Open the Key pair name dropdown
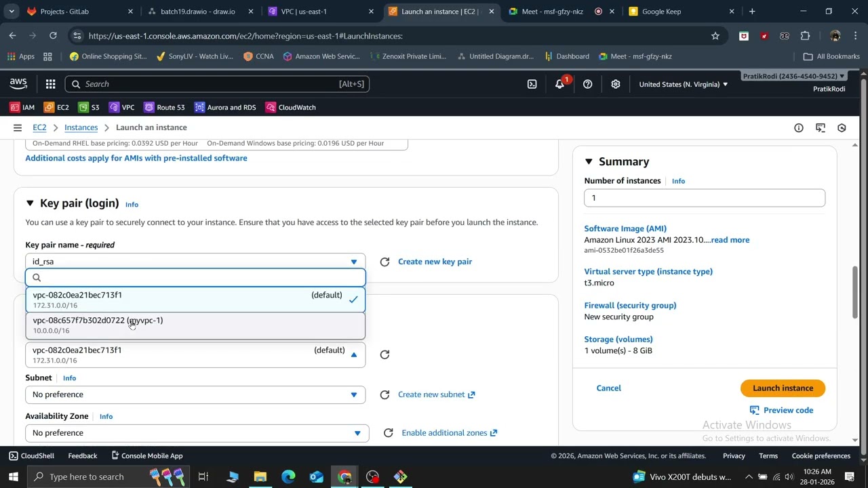This screenshot has width=868, height=488. (195, 262)
